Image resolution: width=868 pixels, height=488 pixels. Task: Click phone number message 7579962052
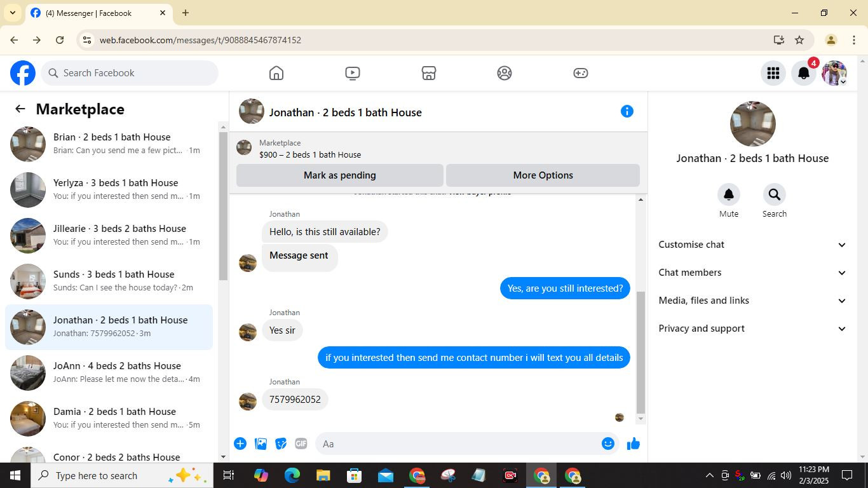pyautogui.click(x=295, y=400)
